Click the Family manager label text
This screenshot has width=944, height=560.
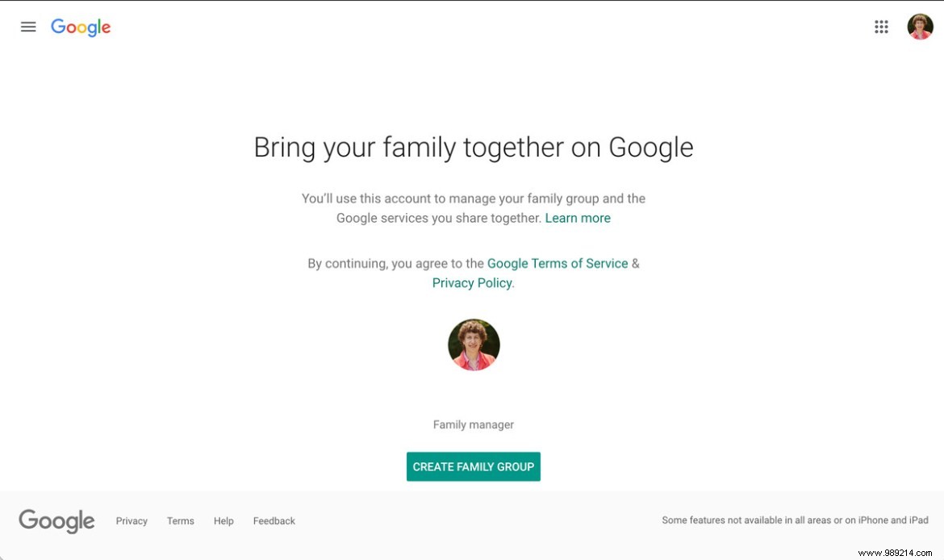pyautogui.click(x=474, y=424)
